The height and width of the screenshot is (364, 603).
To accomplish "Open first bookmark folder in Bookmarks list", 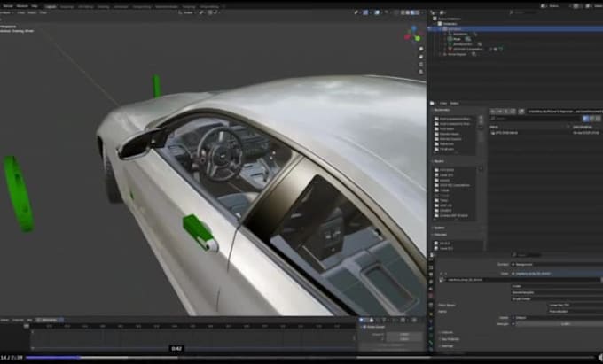I will tap(454, 119).
